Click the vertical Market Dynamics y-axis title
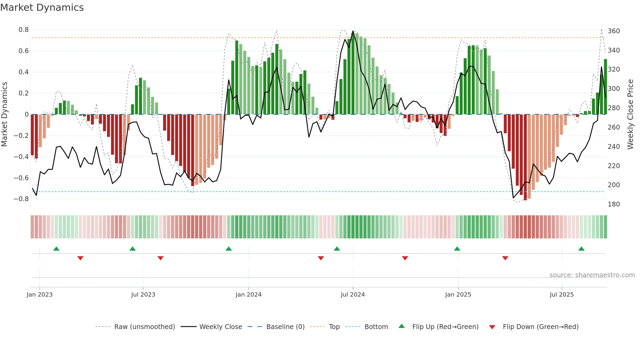644x362 pixels. tap(4, 114)
